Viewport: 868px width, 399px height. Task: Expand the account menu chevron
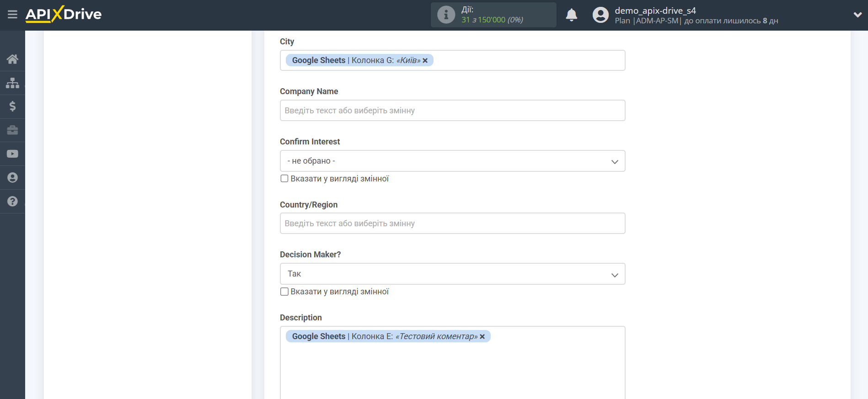pos(857,15)
